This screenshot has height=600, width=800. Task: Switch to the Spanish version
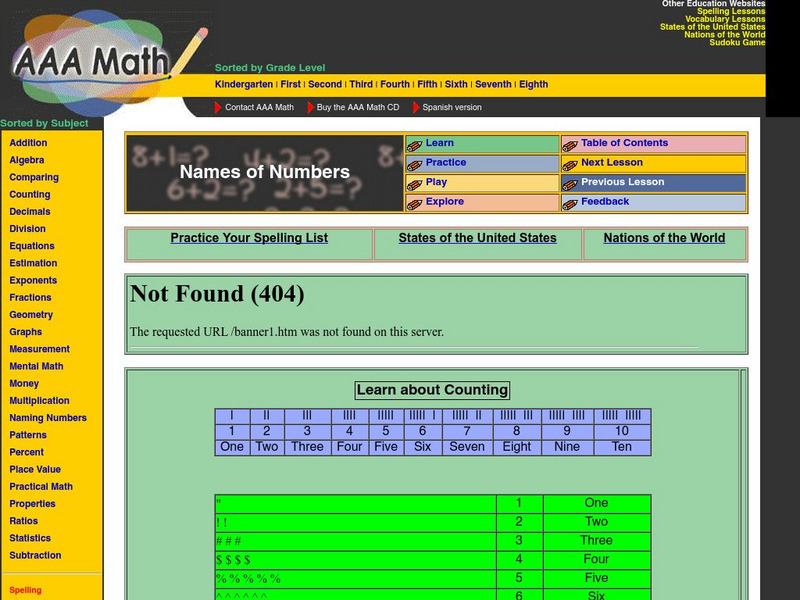452,107
